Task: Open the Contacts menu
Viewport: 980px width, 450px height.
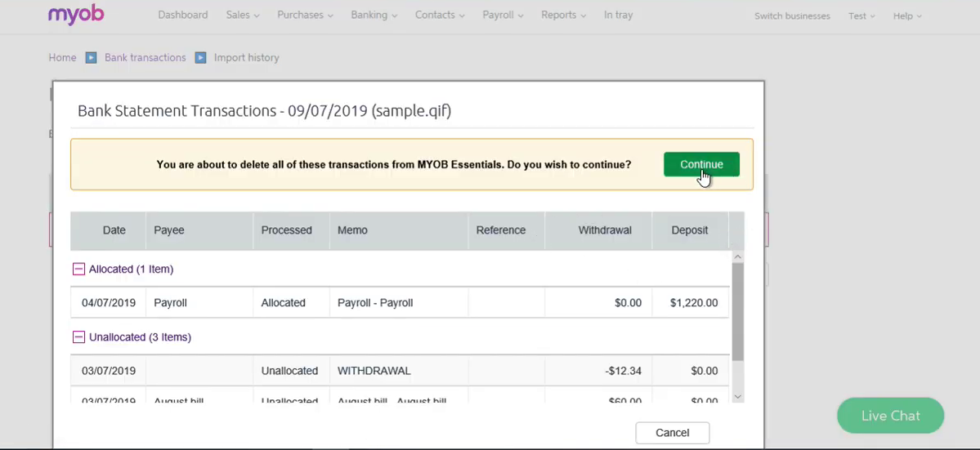Action: click(440, 15)
